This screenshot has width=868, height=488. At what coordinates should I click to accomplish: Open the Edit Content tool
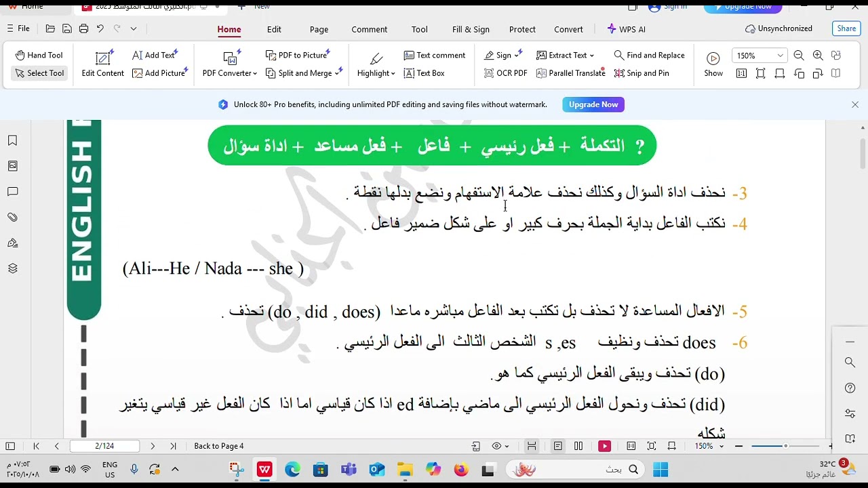point(103,64)
